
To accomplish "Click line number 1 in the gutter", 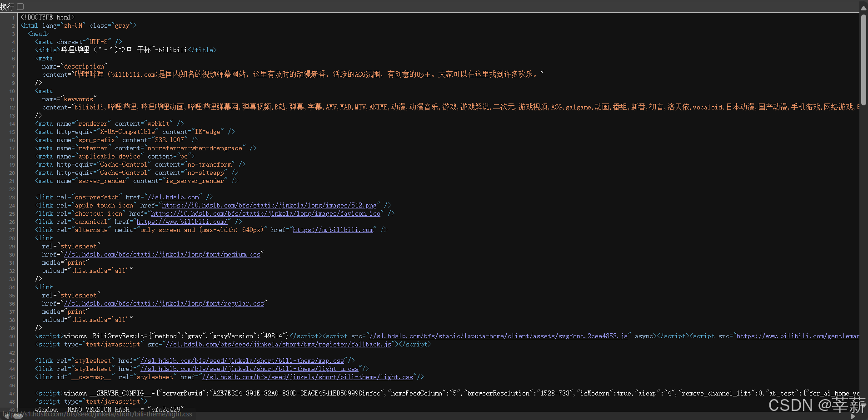I will [x=13, y=18].
